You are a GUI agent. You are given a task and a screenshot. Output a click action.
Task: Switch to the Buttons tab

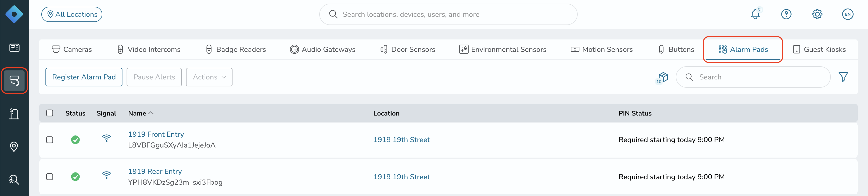tap(676, 50)
